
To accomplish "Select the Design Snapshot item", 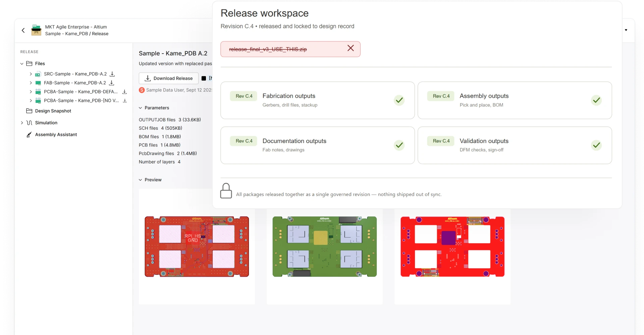I will 53,111.
